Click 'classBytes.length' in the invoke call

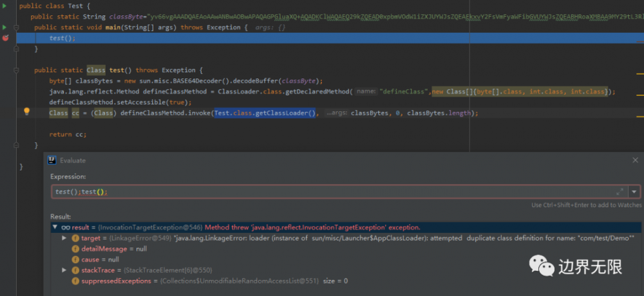click(x=438, y=113)
